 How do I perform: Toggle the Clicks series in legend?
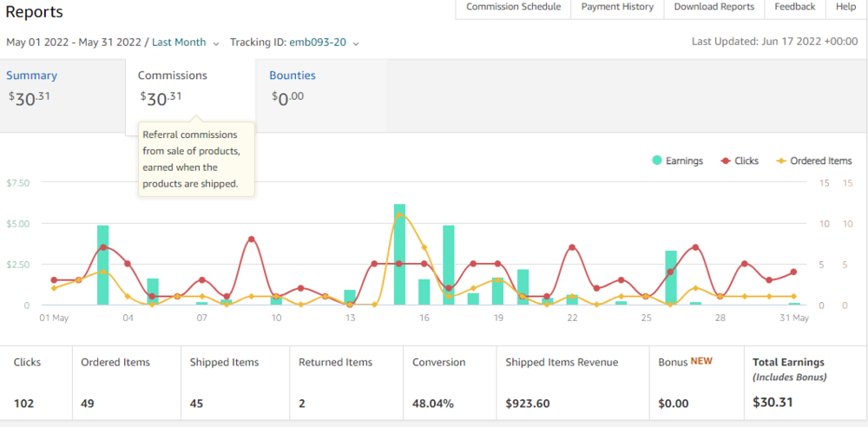click(739, 161)
